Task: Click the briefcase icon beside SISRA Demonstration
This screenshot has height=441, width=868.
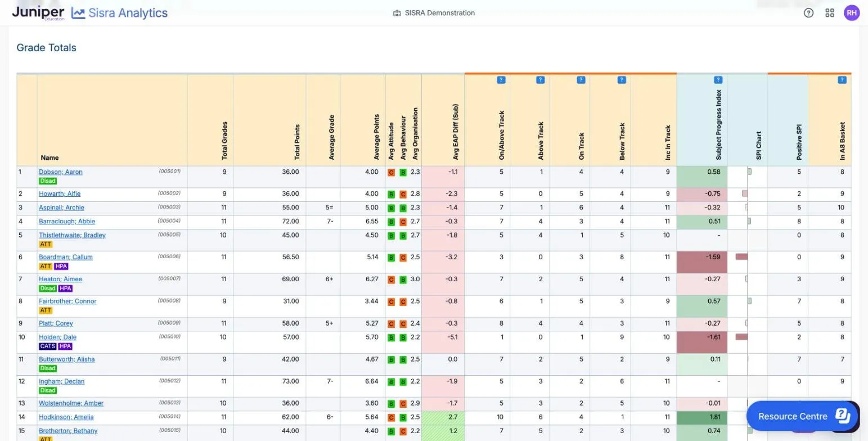Action: 397,13
